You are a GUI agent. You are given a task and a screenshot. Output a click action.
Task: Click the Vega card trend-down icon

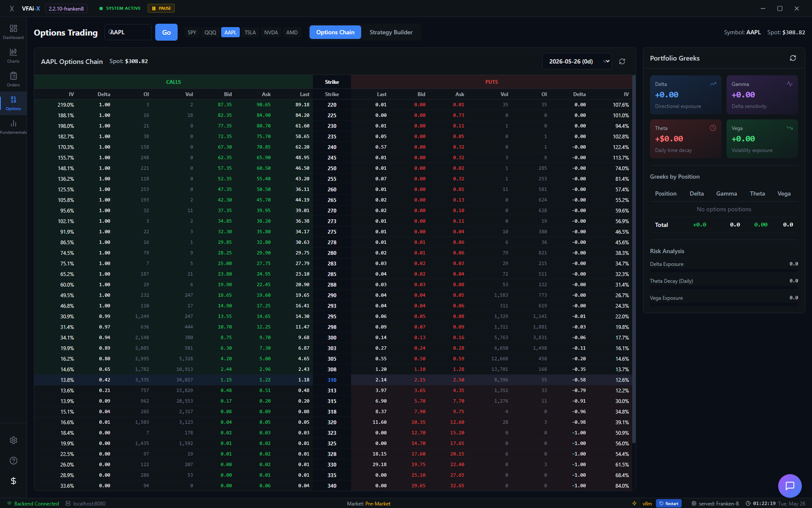[x=790, y=128]
